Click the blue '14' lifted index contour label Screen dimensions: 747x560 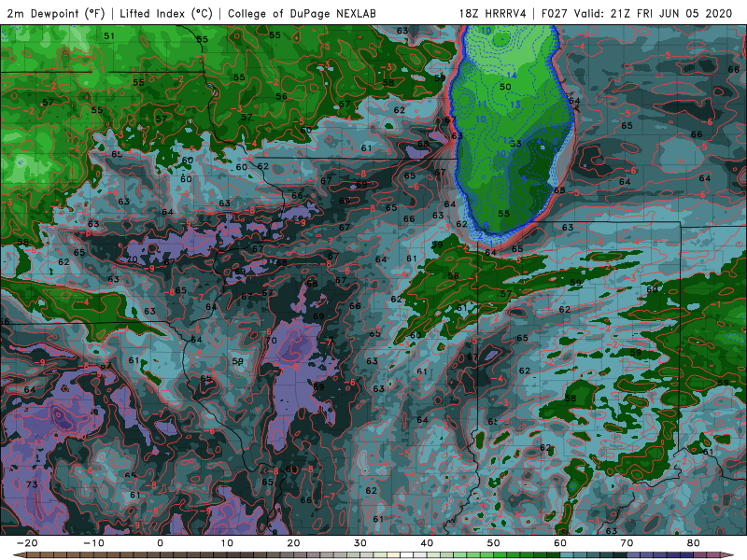click(x=511, y=76)
